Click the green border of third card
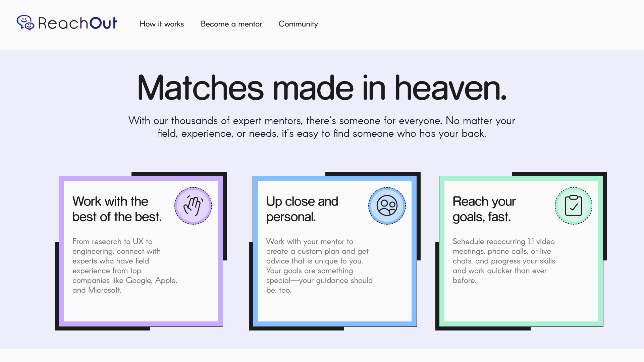This screenshot has width=644, height=362. tap(442, 251)
